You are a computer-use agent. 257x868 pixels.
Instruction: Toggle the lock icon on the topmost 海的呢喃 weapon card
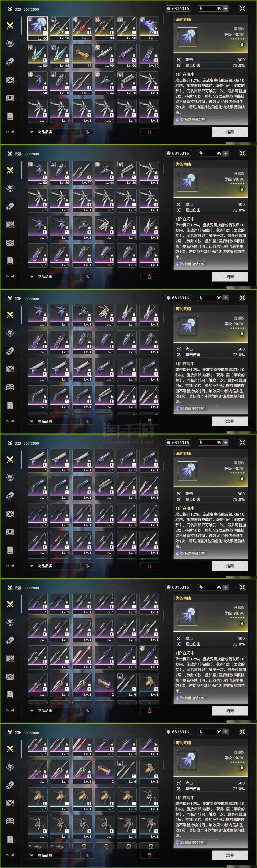coord(242,44)
